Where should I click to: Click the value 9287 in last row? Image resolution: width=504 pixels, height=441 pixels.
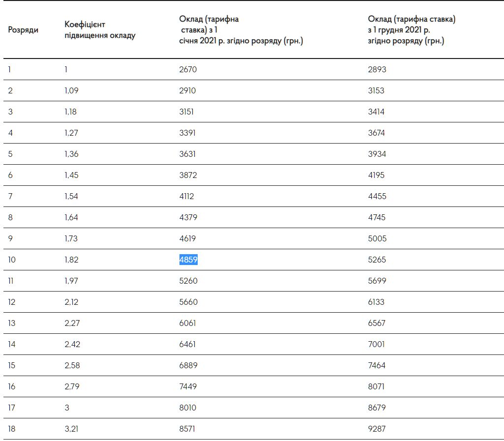point(377,429)
